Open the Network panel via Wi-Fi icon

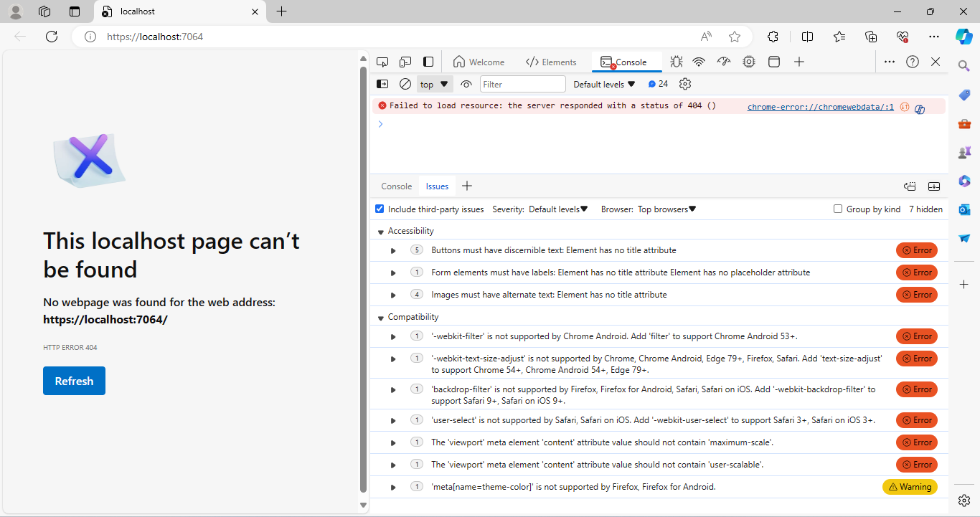pos(699,62)
